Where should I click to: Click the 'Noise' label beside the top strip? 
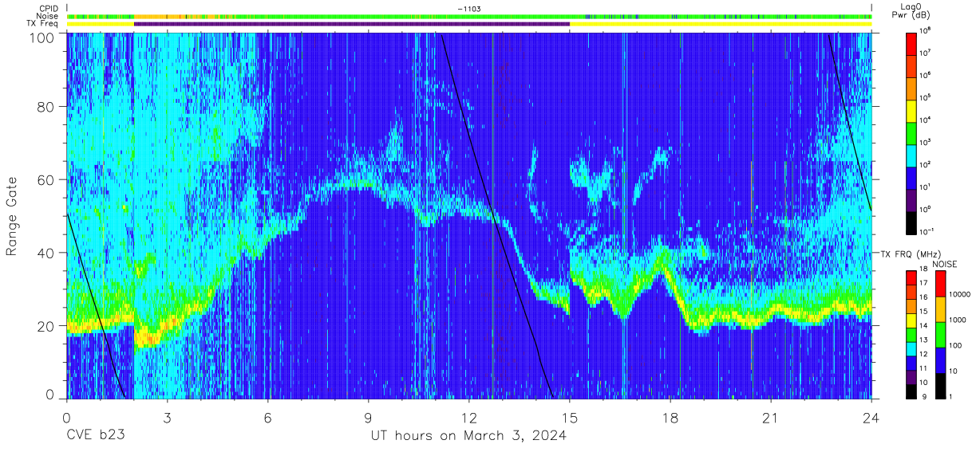(x=47, y=16)
